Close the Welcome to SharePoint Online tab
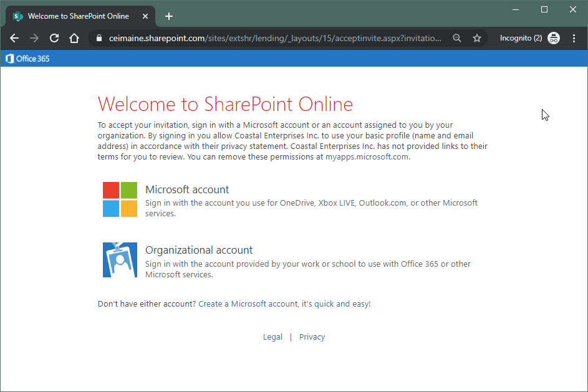The image size is (588, 392). pyautogui.click(x=145, y=16)
